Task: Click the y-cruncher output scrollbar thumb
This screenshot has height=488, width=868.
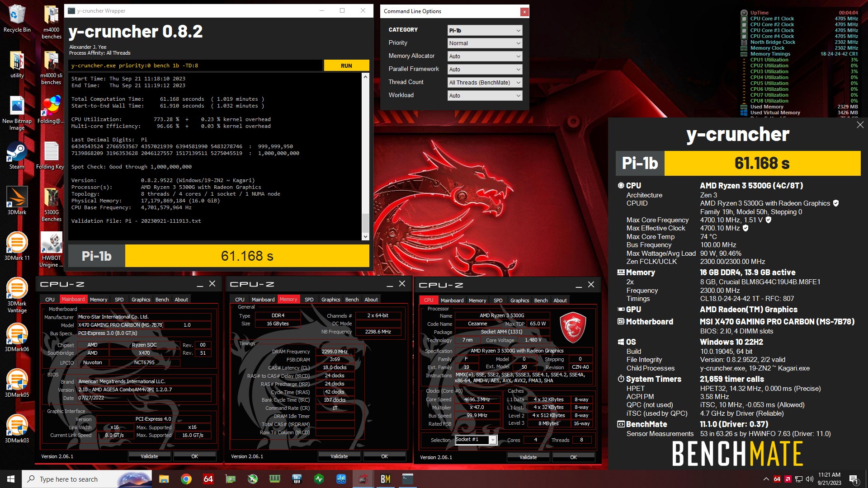Action: 365,223
